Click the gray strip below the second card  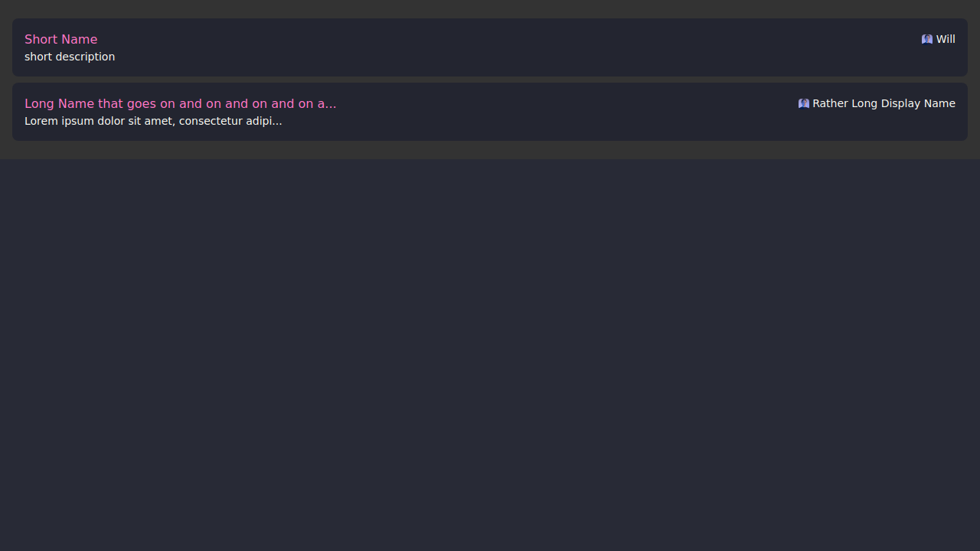pos(490,150)
